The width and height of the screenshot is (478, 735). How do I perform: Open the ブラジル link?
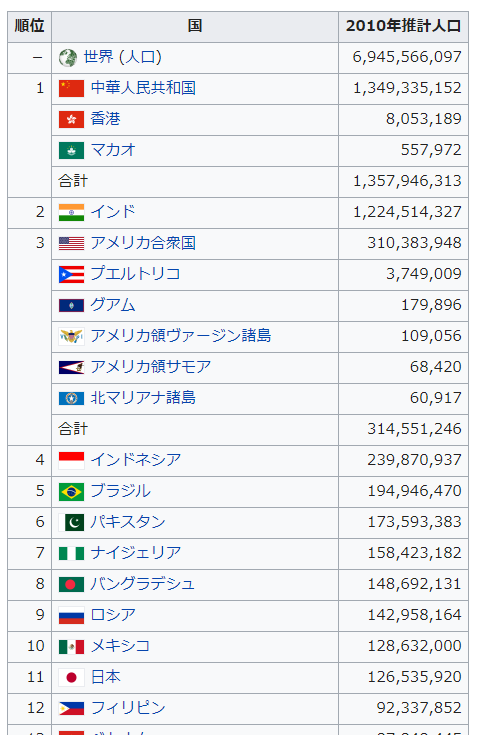click(120, 491)
